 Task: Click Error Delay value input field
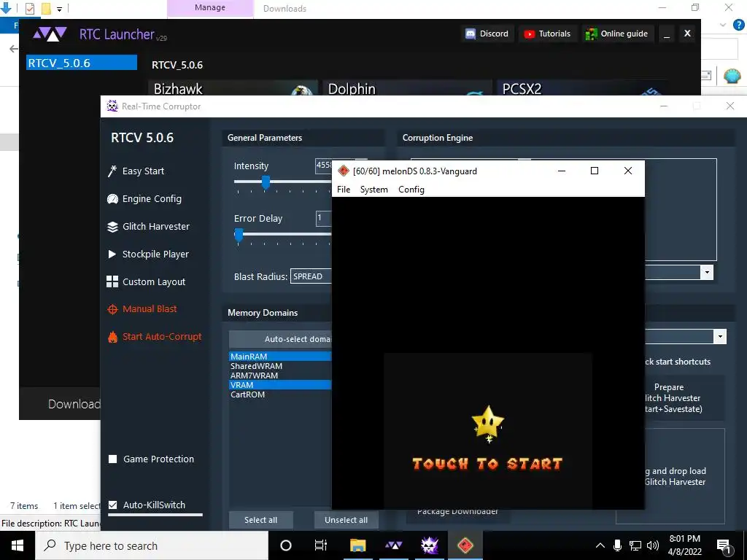[x=324, y=218]
